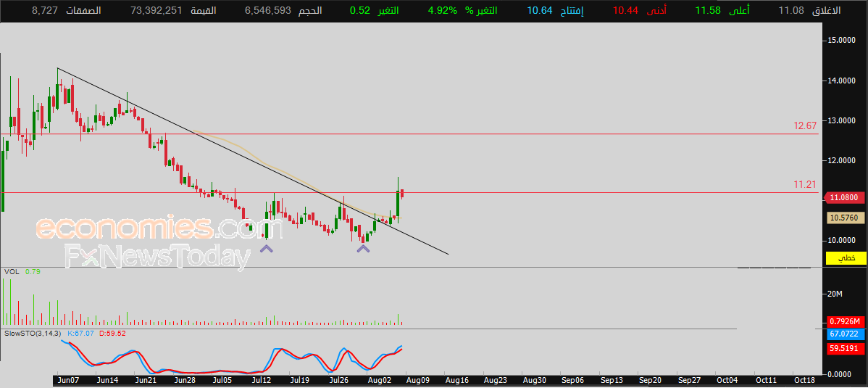Select the 12.67 resistance line label
The height and width of the screenshot is (388, 868).
pyautogui.click(x=805, y=125)
